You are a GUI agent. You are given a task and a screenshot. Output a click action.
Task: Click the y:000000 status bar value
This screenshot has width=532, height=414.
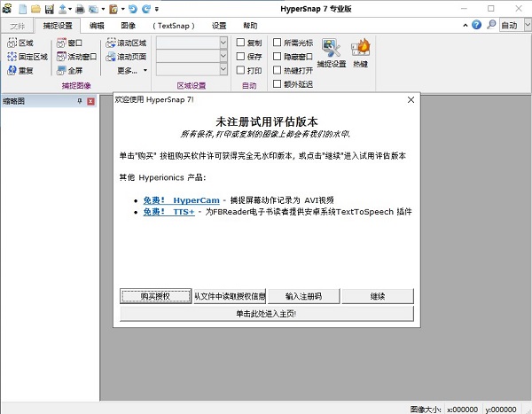(500, 410)
